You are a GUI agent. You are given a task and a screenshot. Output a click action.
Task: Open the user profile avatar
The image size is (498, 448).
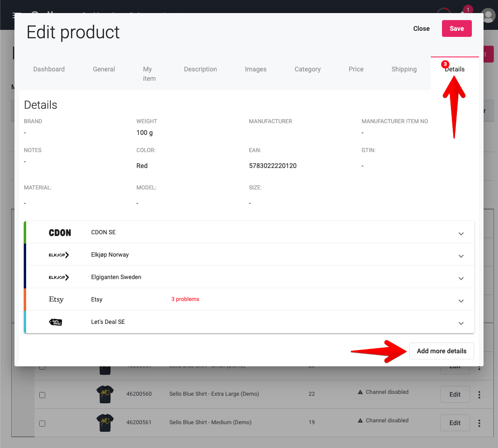pyautogui.click(x=489, y=15)
